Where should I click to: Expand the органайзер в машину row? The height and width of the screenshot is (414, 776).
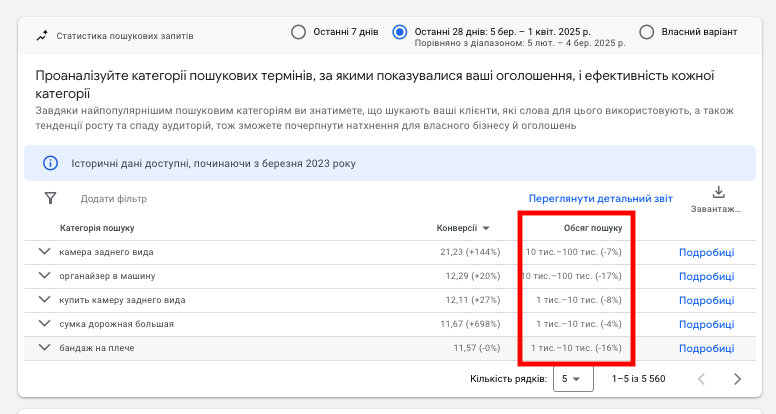45,275
